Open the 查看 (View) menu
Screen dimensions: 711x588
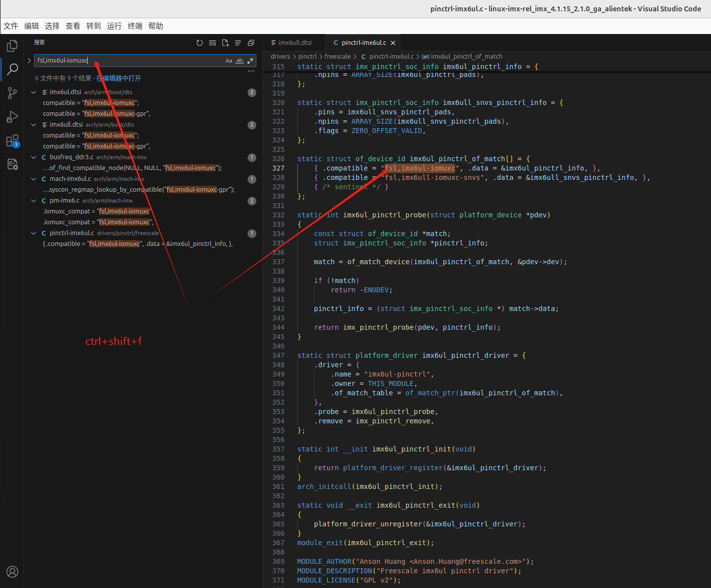pos(73,26)
